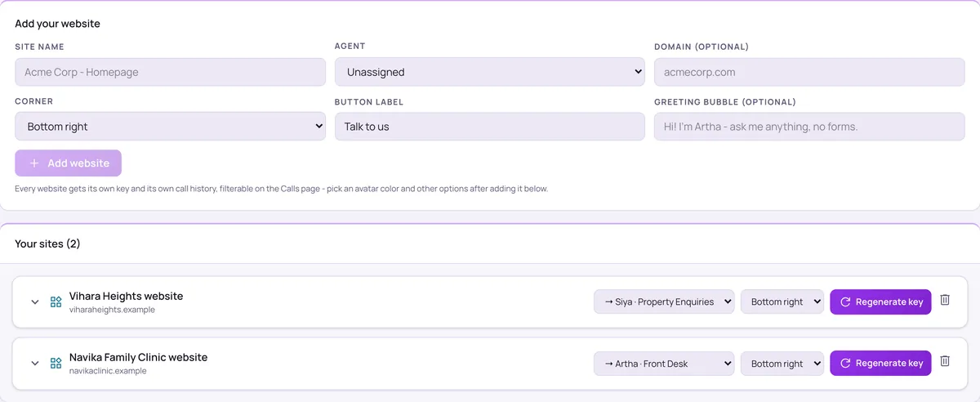The height and width of the screenshot is (402, 980).
Task: Focus the Greeting Bubble (optional) field
Action: coord(809,127)
